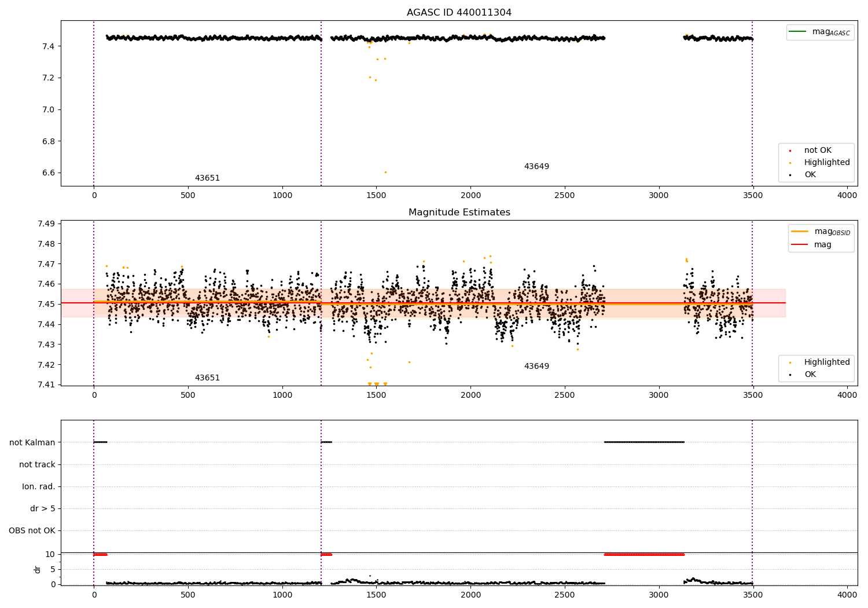Image resolution: width=868 pixels, height=608 pixels.
Task: Click obsid label 43651 in Magnitude Estimates plot
Action: pyautogui.click(x=207, y=378)
